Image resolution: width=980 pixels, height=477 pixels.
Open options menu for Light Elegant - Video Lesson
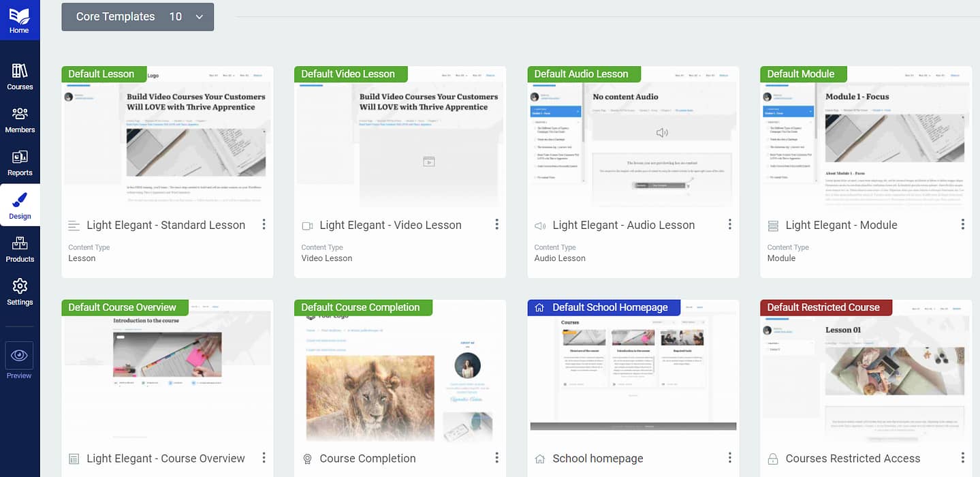coord(496,224)
